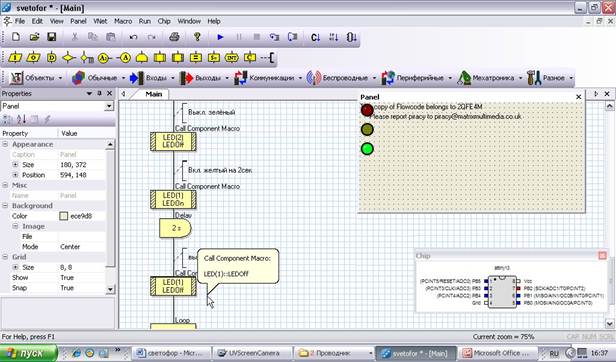The image size is (616, 362).
Task: Open the VNet menu
Action: click(x=100, y=21)
